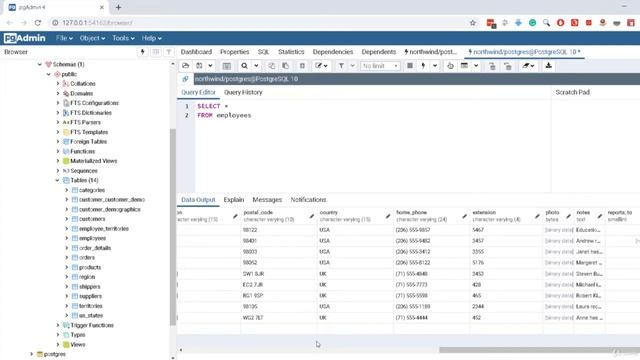
Task: Click the Explain query icon
Action: pos(450,66)
